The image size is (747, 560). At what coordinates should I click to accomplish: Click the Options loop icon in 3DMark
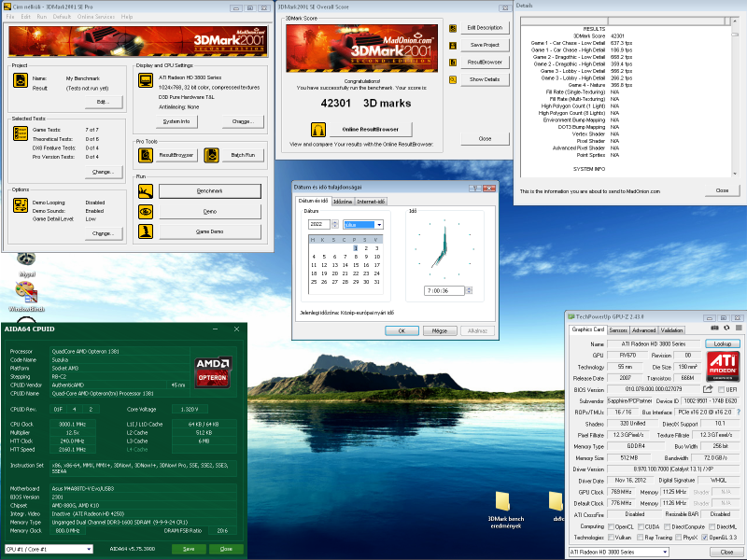(x=20, y=205)
